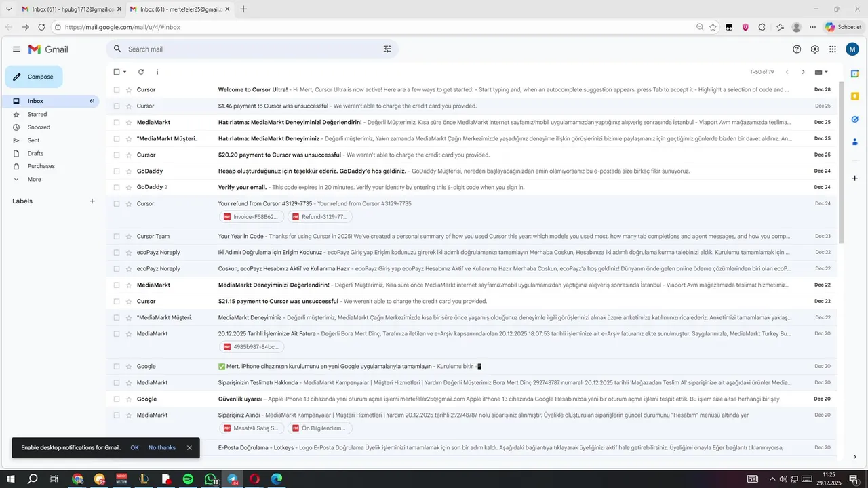Open the Sent folder
The height and width of the screenshot is (488, 868).
[52, 140]
